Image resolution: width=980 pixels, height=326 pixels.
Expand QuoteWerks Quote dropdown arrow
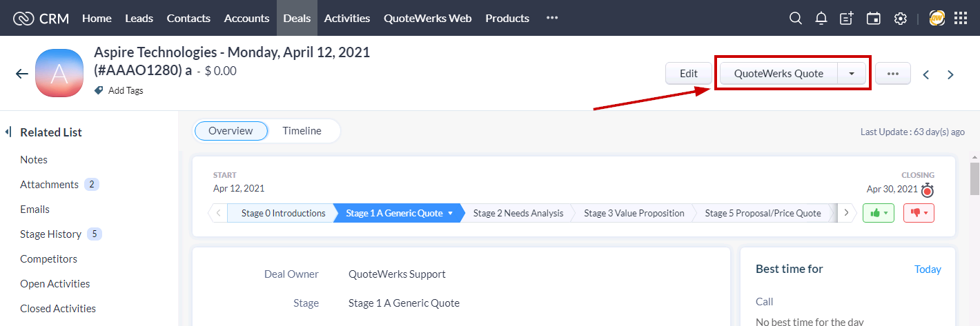(x=852, y=74)
